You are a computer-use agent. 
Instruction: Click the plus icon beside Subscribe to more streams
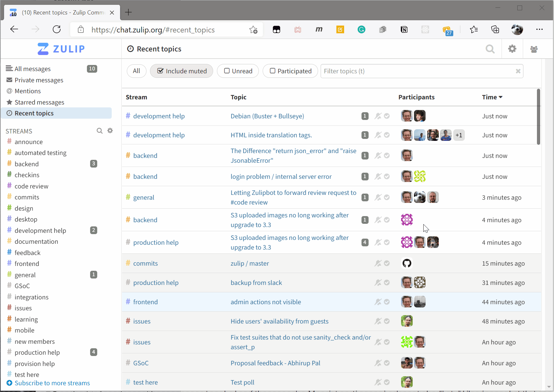9,383
